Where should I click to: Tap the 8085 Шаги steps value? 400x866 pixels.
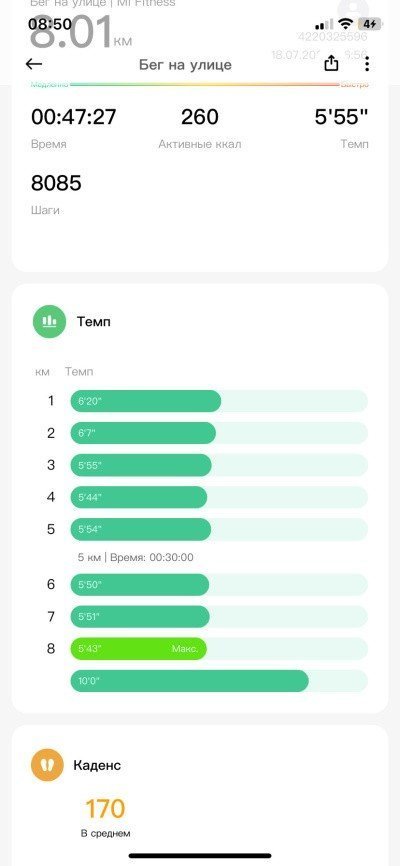pos(56,183)
